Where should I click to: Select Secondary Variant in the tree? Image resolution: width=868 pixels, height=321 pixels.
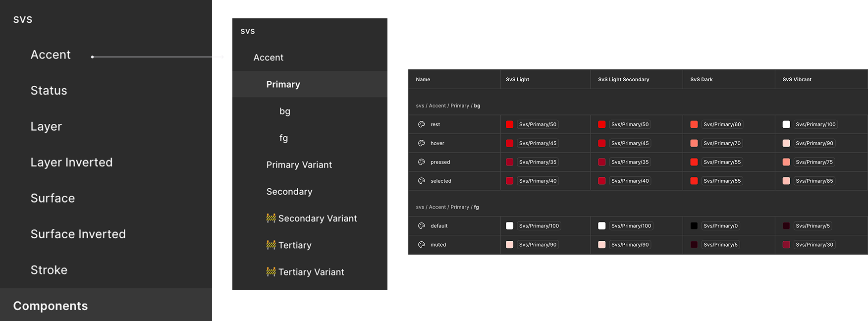click(x=318, y=218)
